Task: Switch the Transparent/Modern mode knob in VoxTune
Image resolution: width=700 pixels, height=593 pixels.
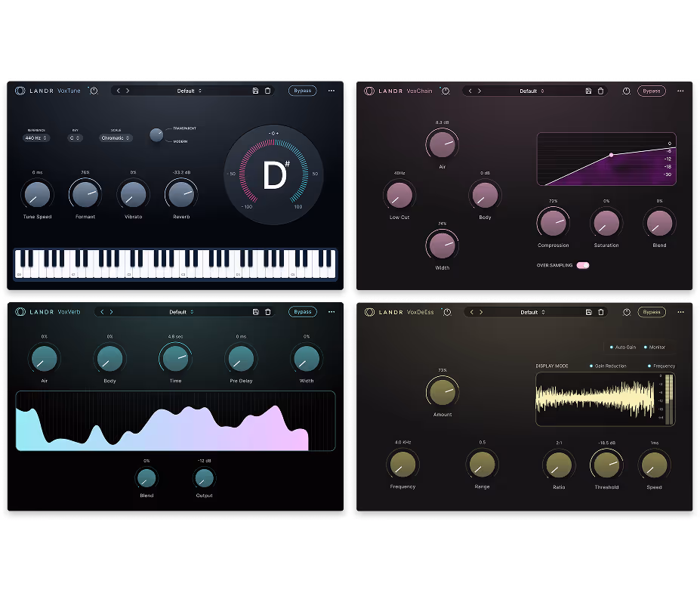Action: click(156, 135)
